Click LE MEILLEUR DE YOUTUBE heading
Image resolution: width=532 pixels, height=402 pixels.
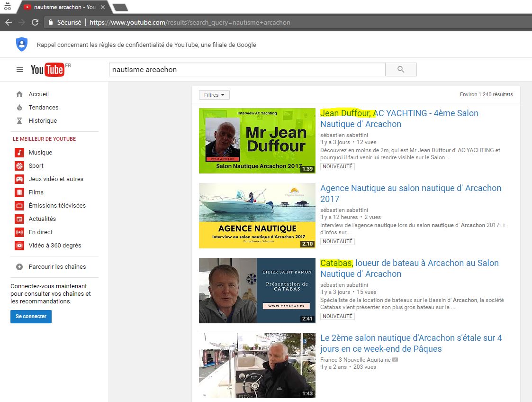45,139
